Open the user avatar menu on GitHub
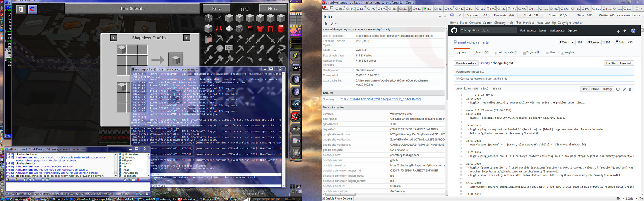The width and height of the screenshot is (644, 201). (x=635, y=31)
